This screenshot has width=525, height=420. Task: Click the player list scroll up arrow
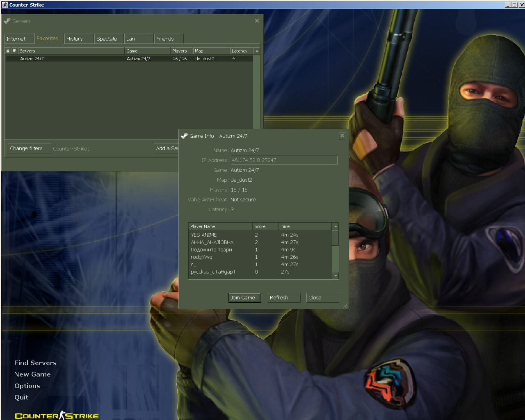pyautogui.click(x=336, y=226)
